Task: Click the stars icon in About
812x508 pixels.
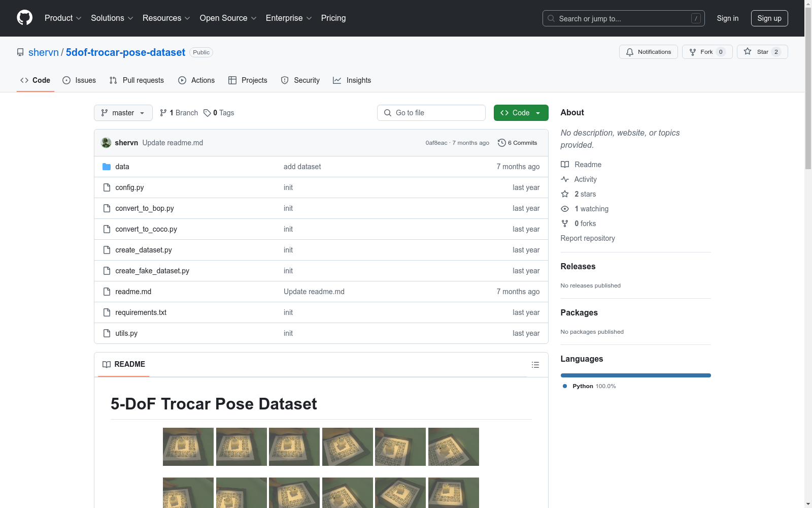Action: pos(565,194)
